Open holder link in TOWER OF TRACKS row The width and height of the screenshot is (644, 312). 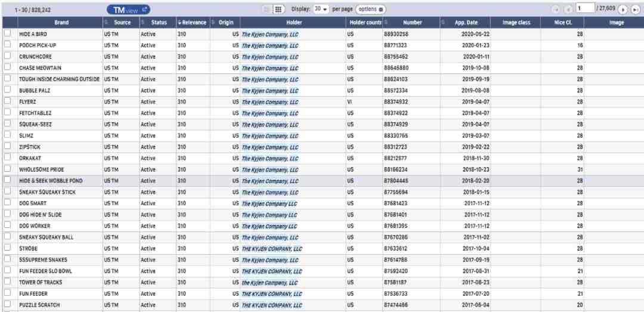[270, 283]
